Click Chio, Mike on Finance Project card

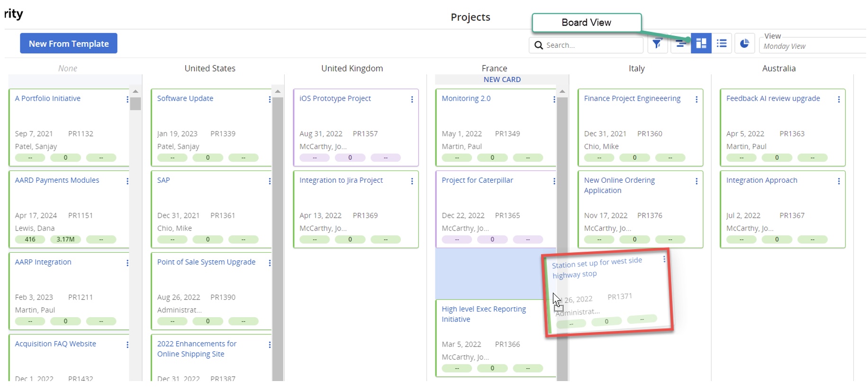[x=601, y=147]
